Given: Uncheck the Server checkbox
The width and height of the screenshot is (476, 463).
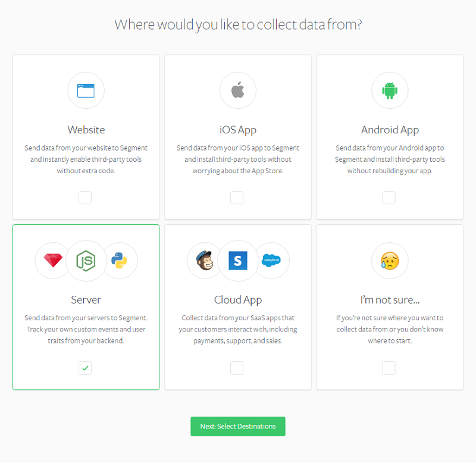Looking at the screenshot, I should (x=85, y=368).
